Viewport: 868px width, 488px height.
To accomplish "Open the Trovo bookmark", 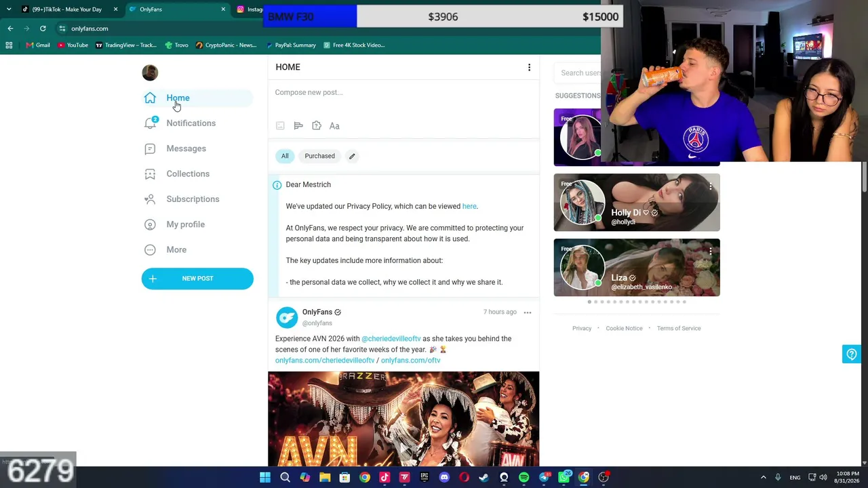I will tap(176, 45).
